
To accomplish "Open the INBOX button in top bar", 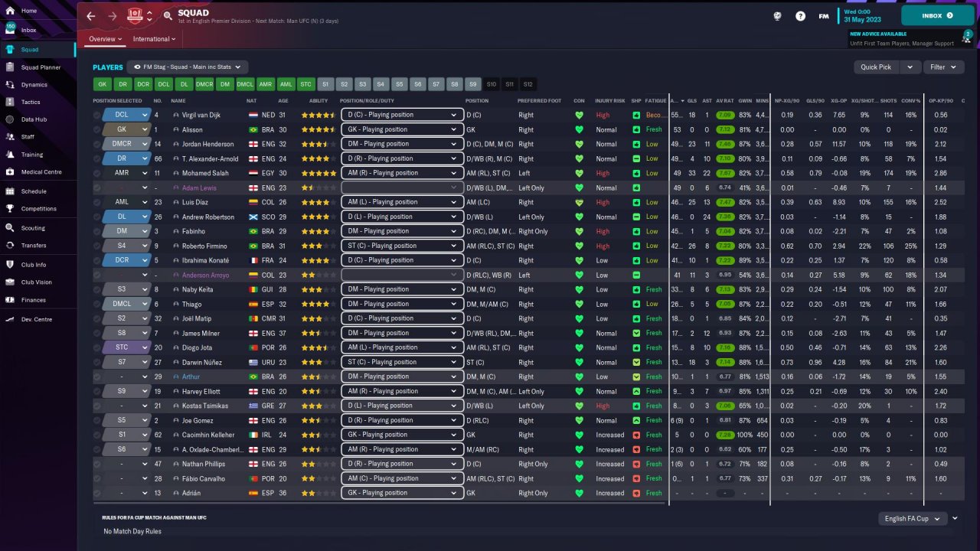I will [x=937, y=15].
